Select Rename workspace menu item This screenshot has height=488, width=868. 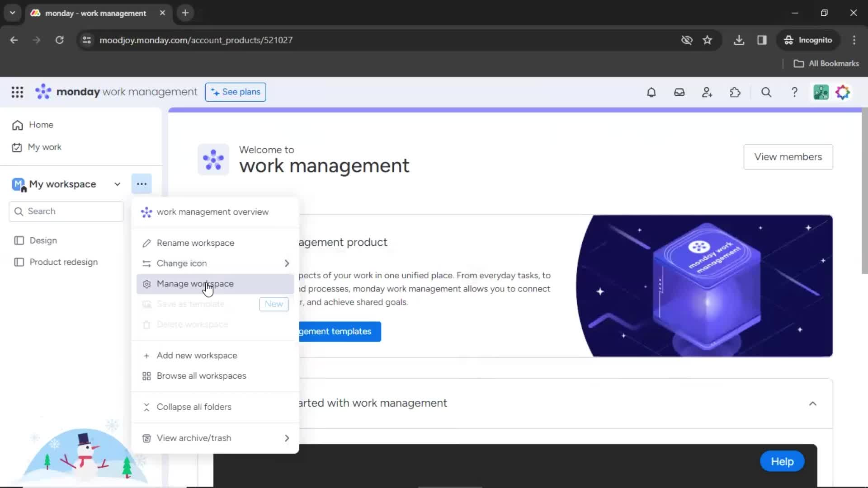[195, 243]
